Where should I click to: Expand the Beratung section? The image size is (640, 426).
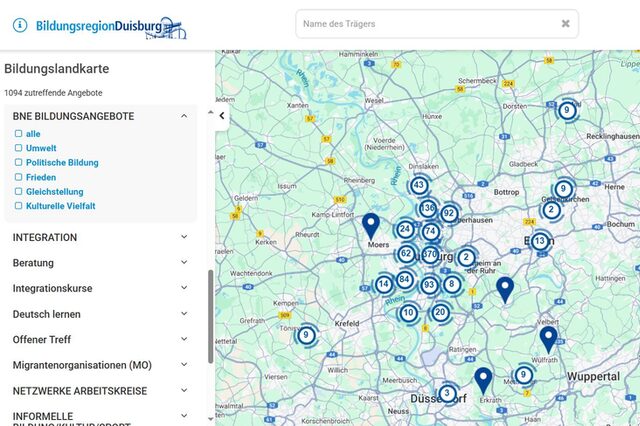[x=100, y=263]
